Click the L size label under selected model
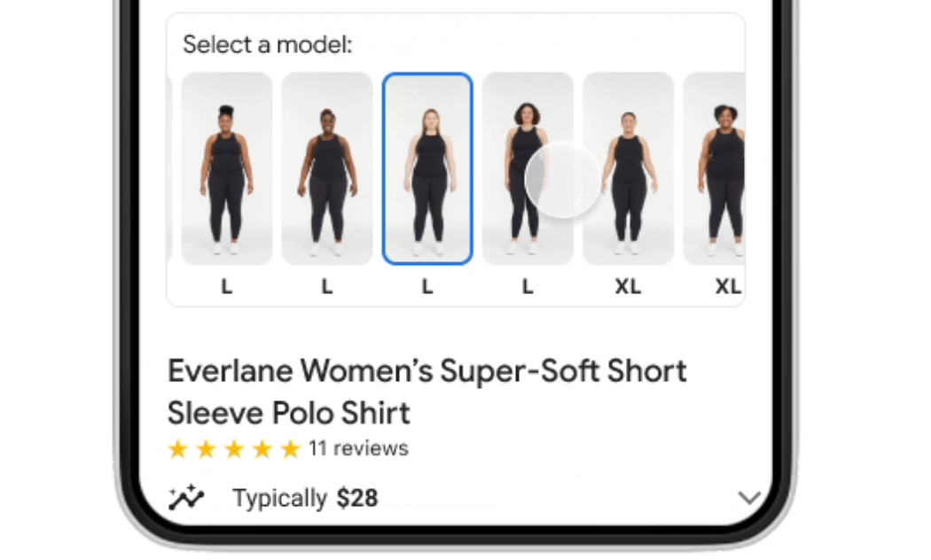 tap(427, 286)
